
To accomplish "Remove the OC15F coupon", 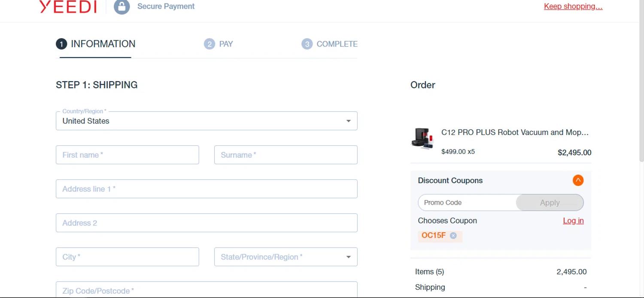I will click(453, 236).
